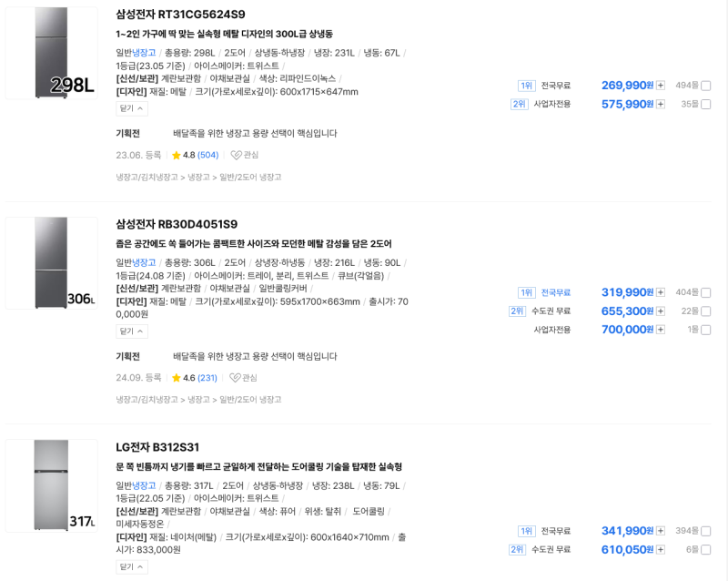The height and width of the screenshot is (581, 728).
Task: Open the 냉장고/김치냉장고 breadcrumb under RB30D4051S9
Action: (147, 400)
